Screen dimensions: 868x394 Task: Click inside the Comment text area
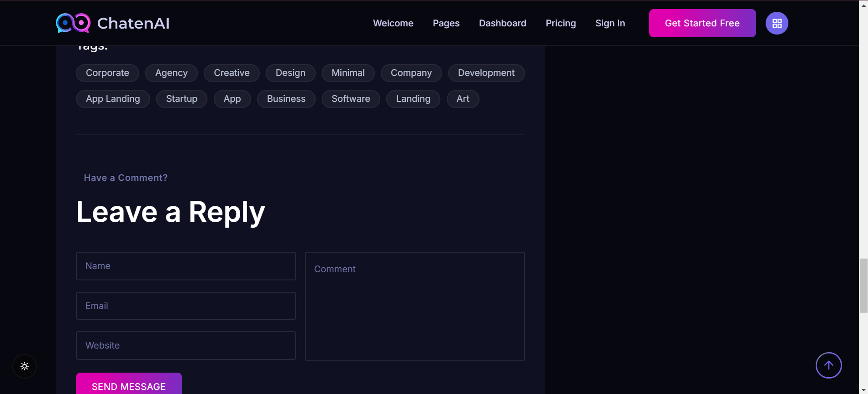pos(414,307)
